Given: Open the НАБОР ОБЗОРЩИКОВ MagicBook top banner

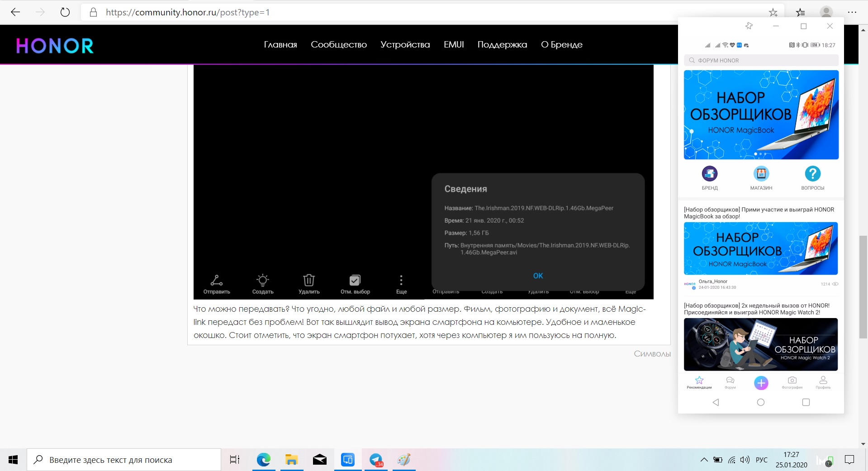Looking at the screenshot, I should tap(761, 114).
